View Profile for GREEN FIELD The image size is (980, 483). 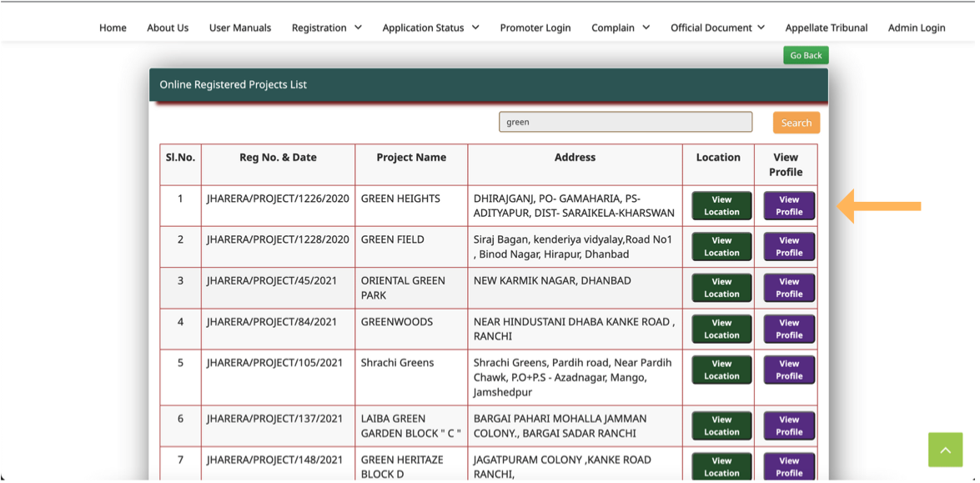[789, 246]
